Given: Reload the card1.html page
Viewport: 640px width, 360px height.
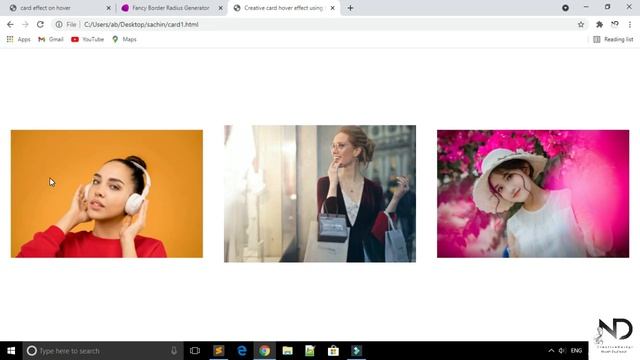Looking at the screenshot, I should [x=40, y=24].
